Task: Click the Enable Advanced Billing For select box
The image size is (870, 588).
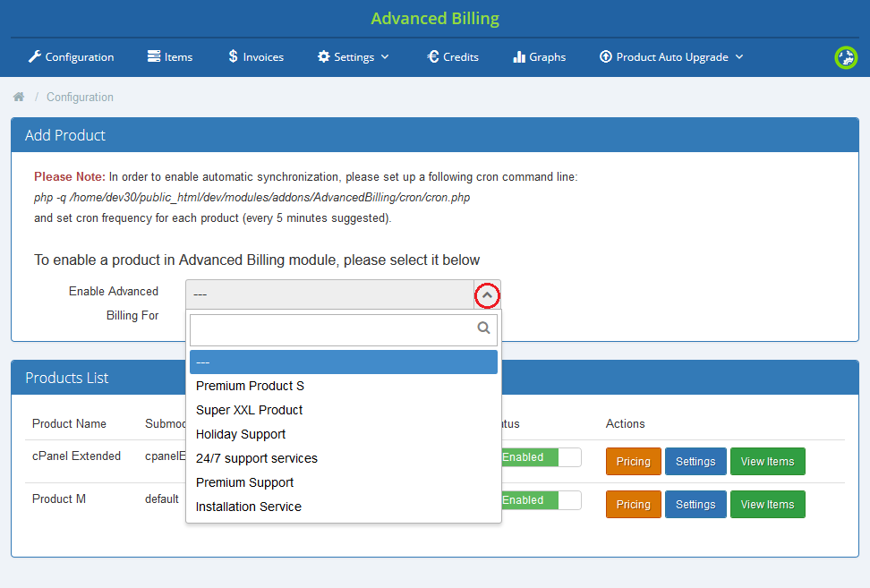Action: pyautogui.click(x=343, y=294)
